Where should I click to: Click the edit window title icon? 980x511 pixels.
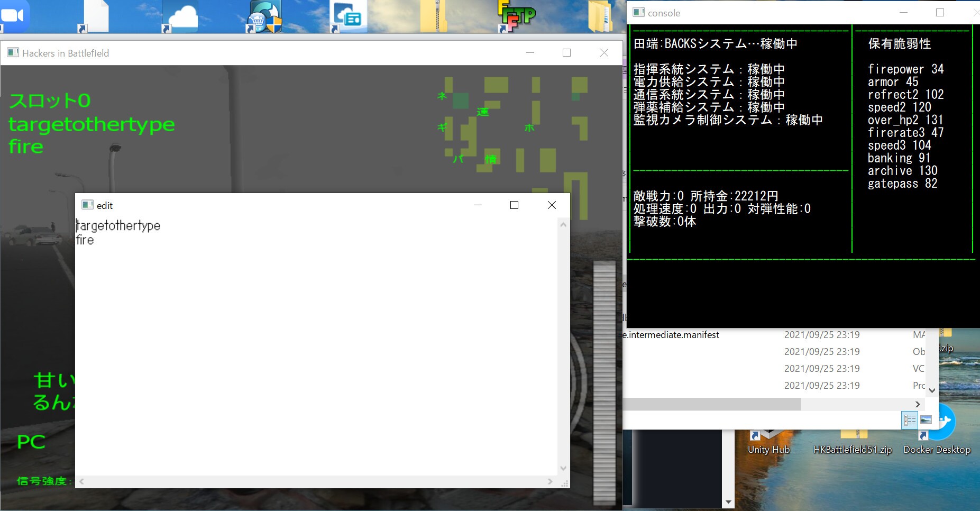pos(87,205)
